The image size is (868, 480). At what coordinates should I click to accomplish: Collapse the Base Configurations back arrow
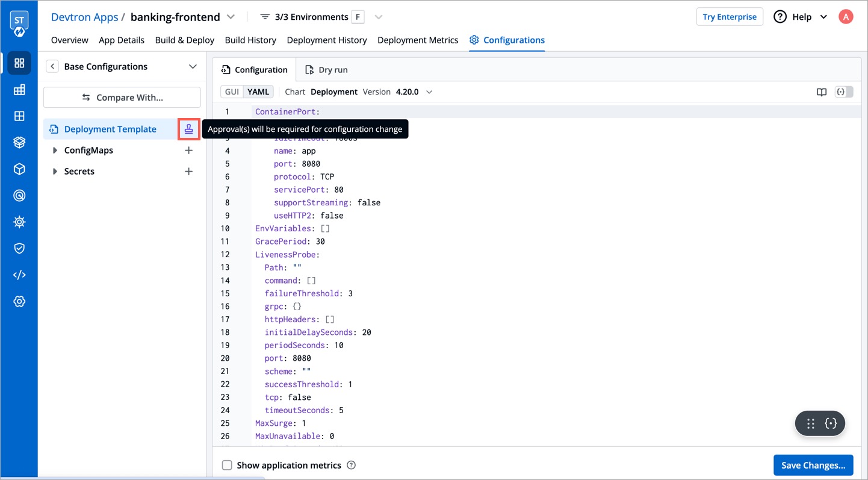(53, 67)
